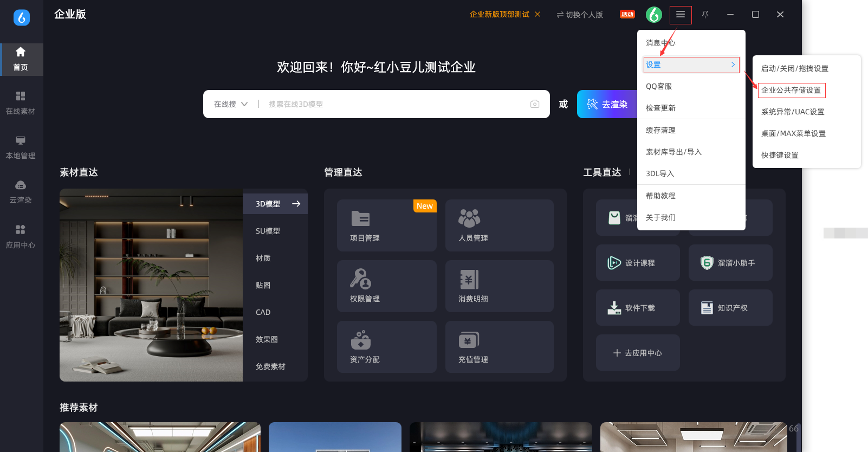Select the 3D模型 material category tab
This screenshot has height=452, width=868.
(275, 204)
